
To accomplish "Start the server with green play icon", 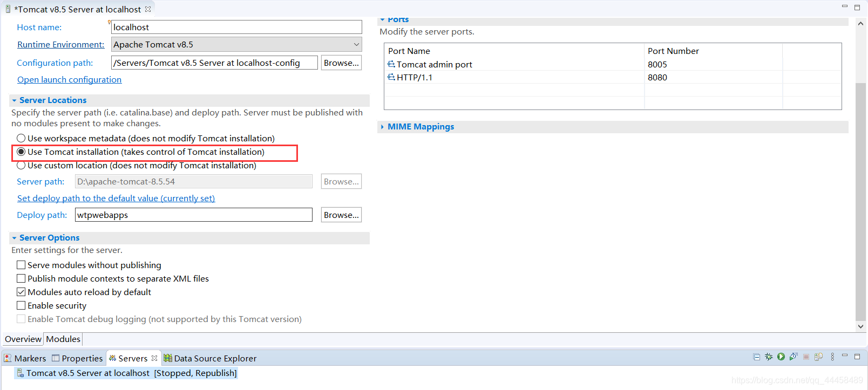I will tap(781, 357).
